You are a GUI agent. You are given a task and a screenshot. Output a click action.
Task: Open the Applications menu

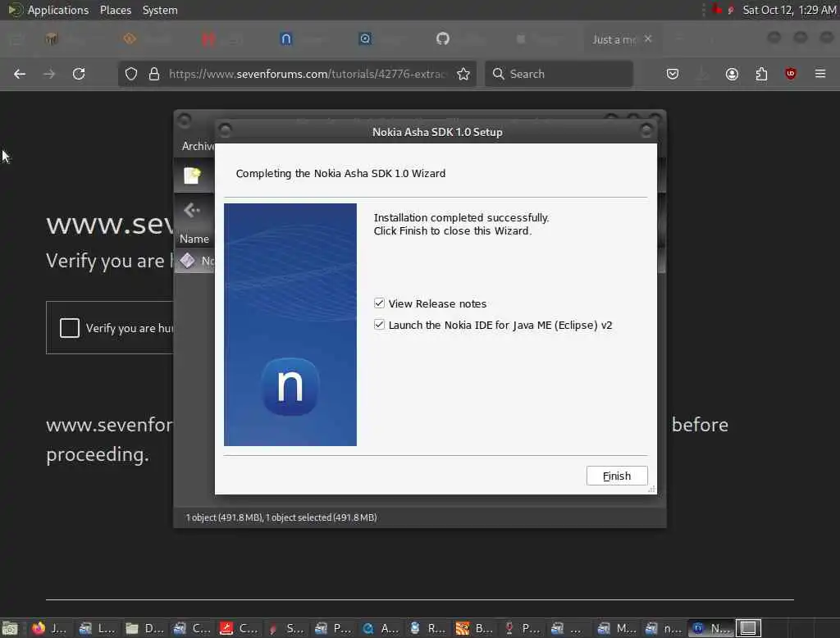click(58, 10)
